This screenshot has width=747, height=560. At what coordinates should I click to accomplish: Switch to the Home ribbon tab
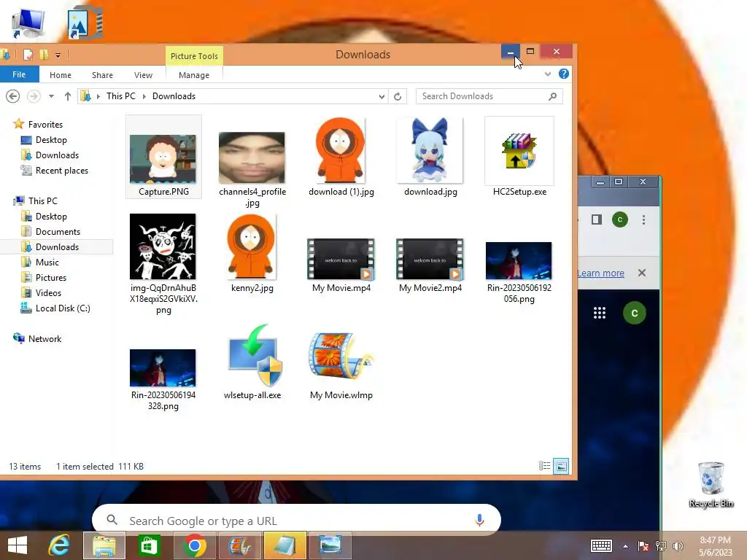coord(61,75)
